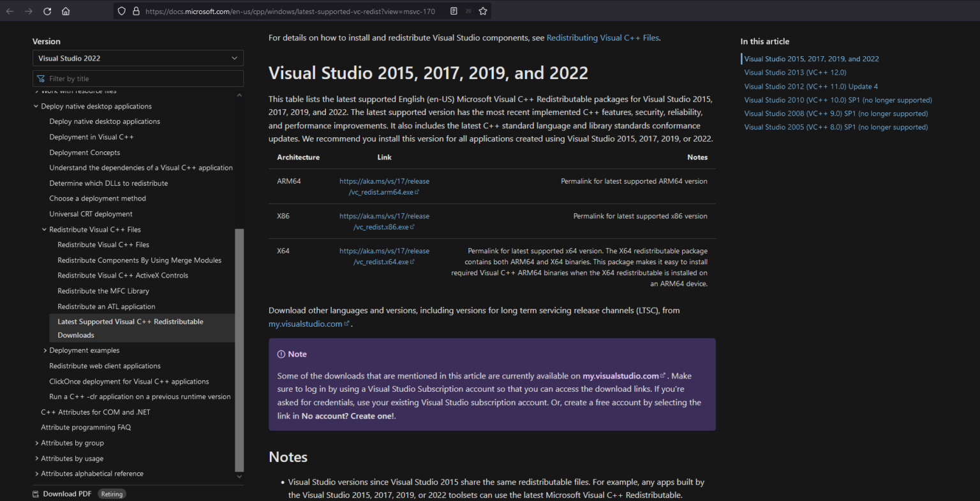Open the Visual Studio 2022 version dropdown
980x501 pixels.
click(138, 58)
